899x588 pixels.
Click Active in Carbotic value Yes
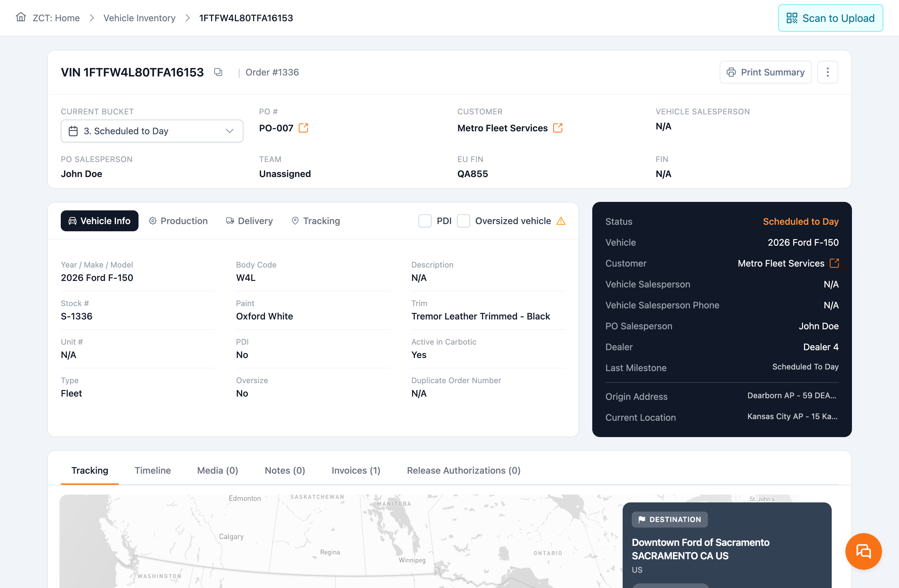point(419,355)
